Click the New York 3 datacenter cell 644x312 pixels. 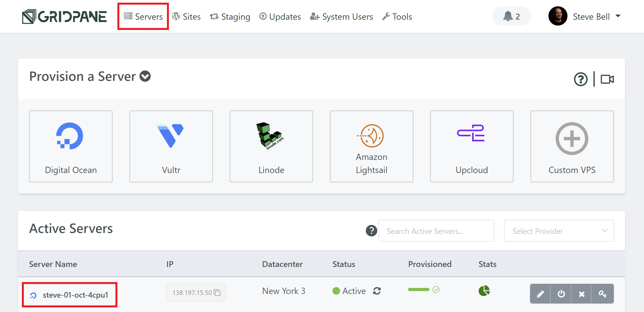284,291
